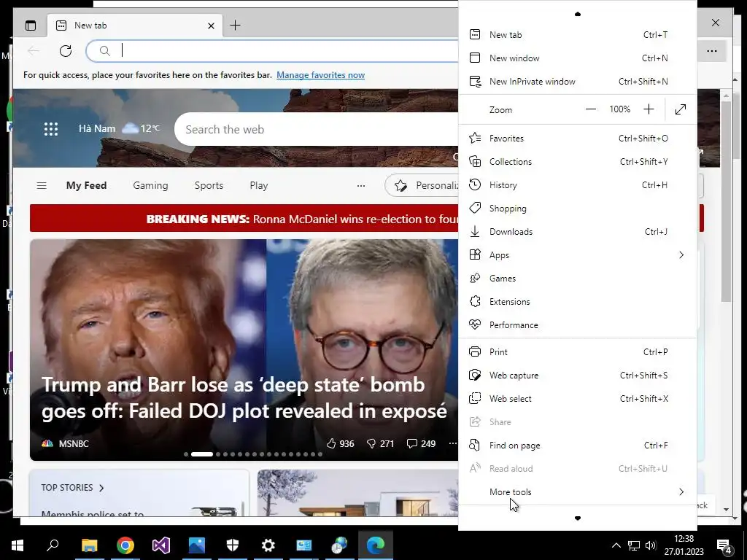The width and height of the screenshot is (747, 560).
Task: Select the Web capture menu entry
Action: (578, 376)
